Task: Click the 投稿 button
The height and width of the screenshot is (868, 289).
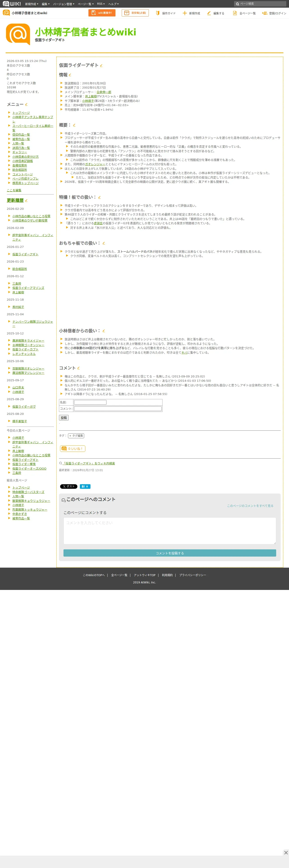Action: coord(64,418)
